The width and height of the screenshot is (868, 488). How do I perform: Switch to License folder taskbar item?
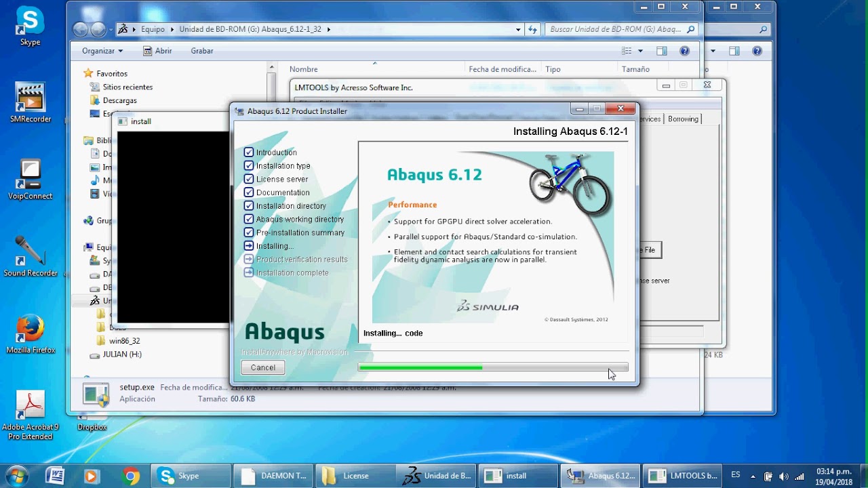(x=355, y=476)
